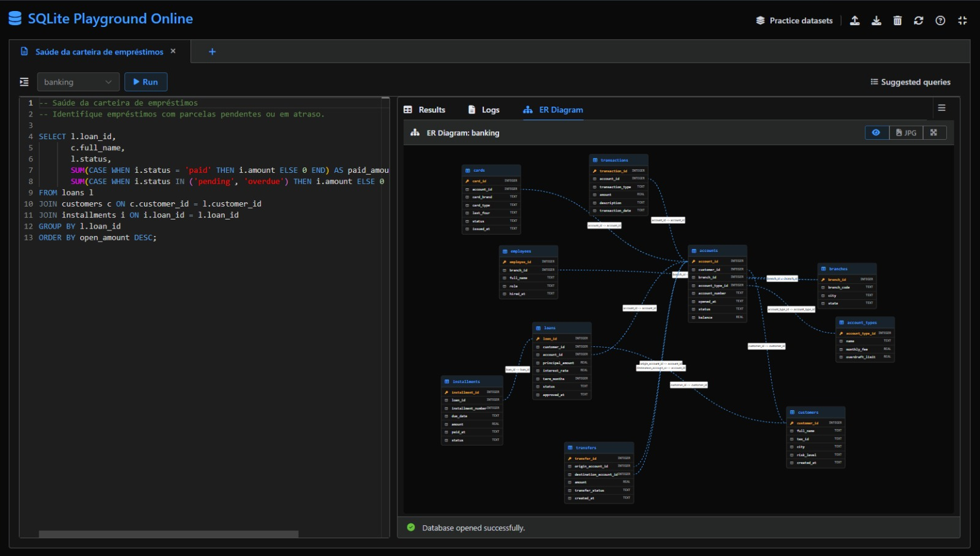Click the Logs tab document icon

(472, 110)
